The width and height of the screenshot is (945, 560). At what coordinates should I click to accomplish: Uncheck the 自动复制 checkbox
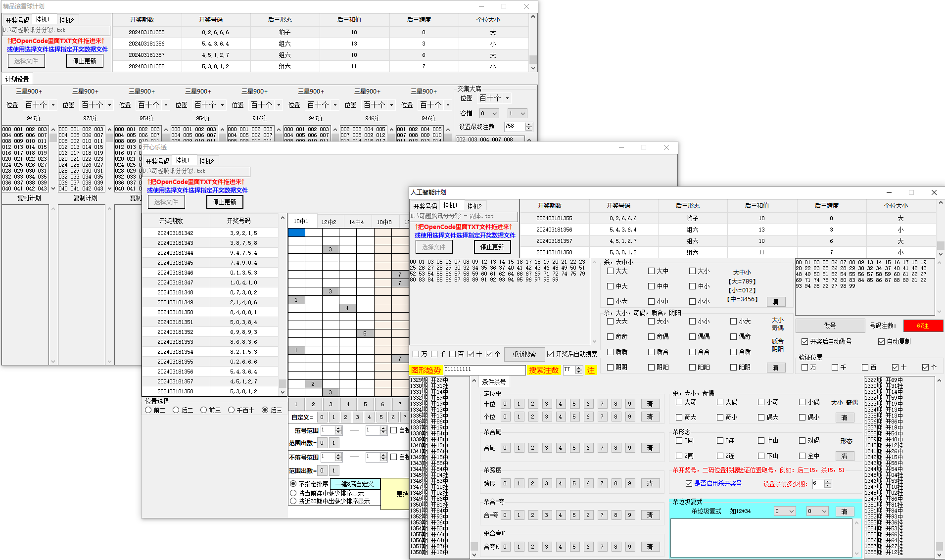point(881,341)
